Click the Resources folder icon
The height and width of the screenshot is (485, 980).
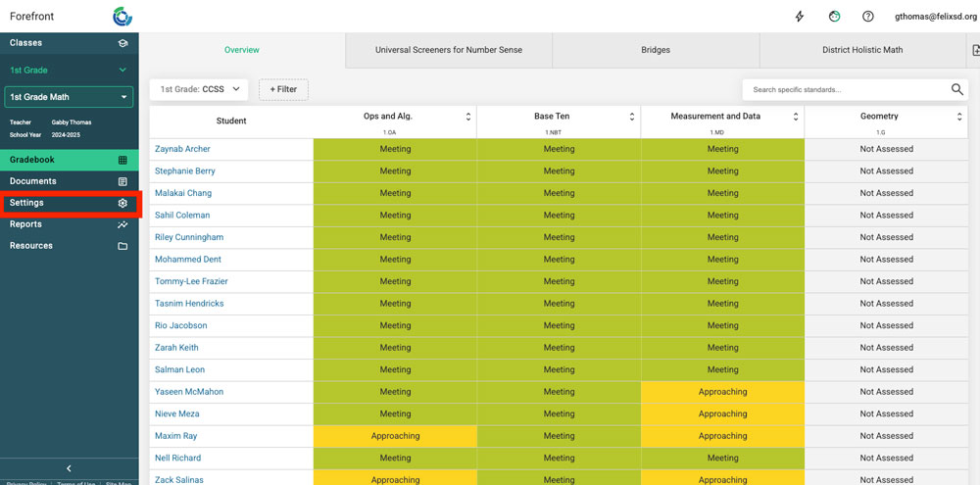click(122, 246)
